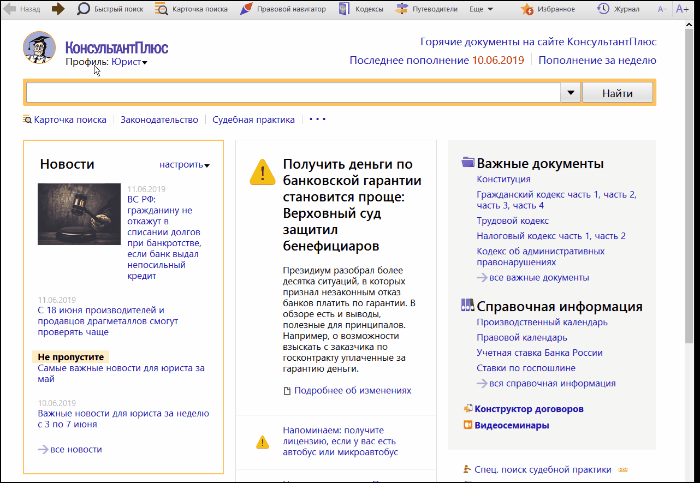
Task: Open Кодекс об административных правонарушениях link
Action: 541,256
